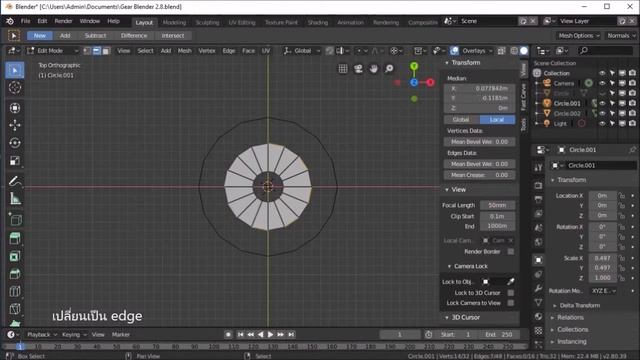This screenshot has width=640, height=360.
Task: Play the animation forward
Action: 270,334
